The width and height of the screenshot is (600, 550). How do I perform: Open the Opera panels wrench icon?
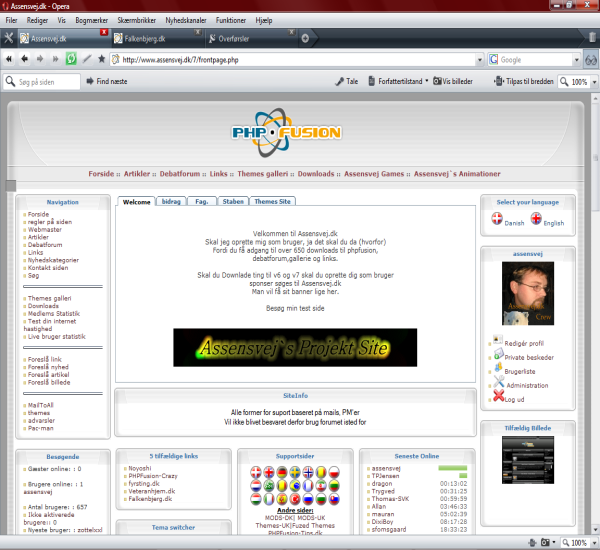pyautogui.click(x=8, y=38)
